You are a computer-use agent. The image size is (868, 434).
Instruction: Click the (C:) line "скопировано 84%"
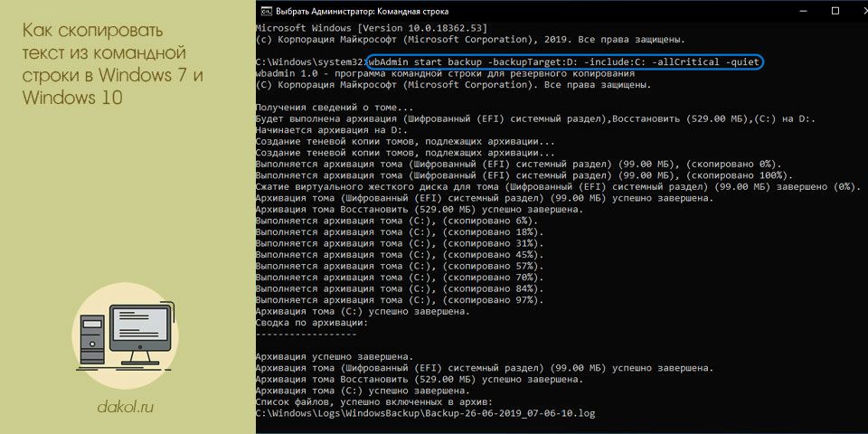(400, 288)
